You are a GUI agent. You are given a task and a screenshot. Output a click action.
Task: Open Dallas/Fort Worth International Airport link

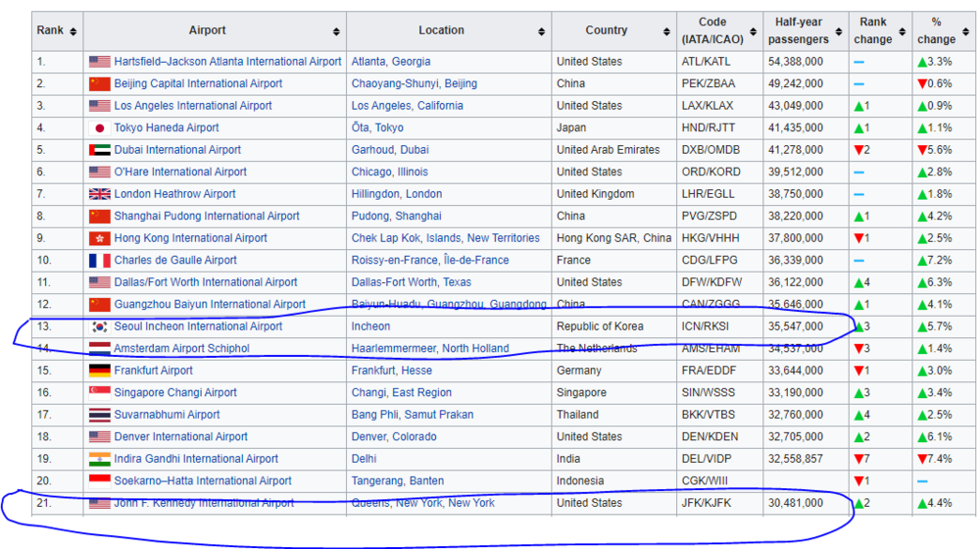click(205, 282)
